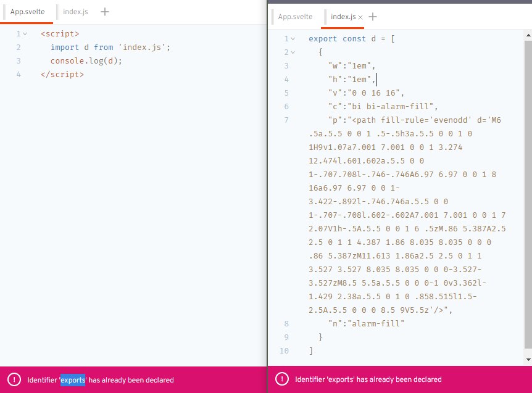This screenshot has height=393, width=532.
Task: Click the vertical scrollbar thumb in the right editor
Action: (x=528, y=194)
